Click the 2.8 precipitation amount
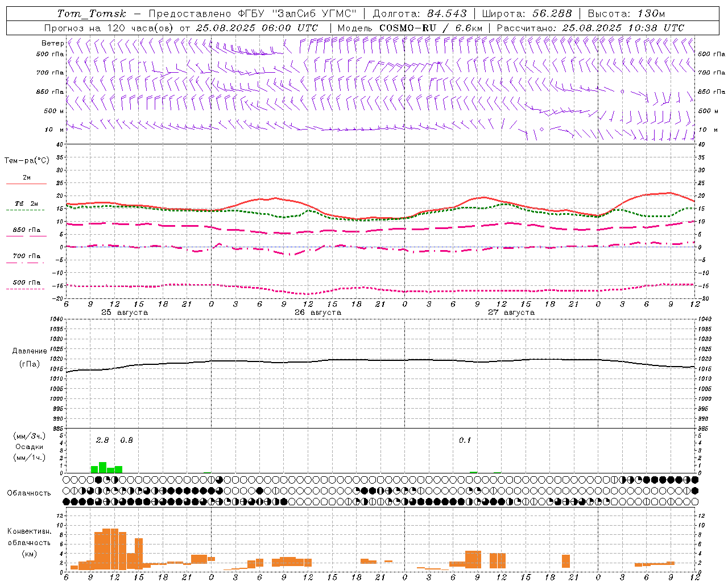Viewport: 728px width, 582px height. click(102, 440)
